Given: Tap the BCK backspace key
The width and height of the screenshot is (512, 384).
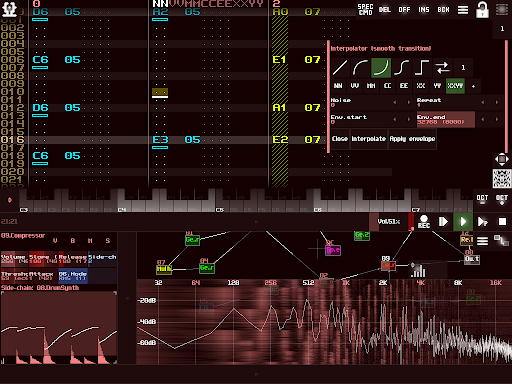Looking at the screenshot, I should click(x=443, y=9).
